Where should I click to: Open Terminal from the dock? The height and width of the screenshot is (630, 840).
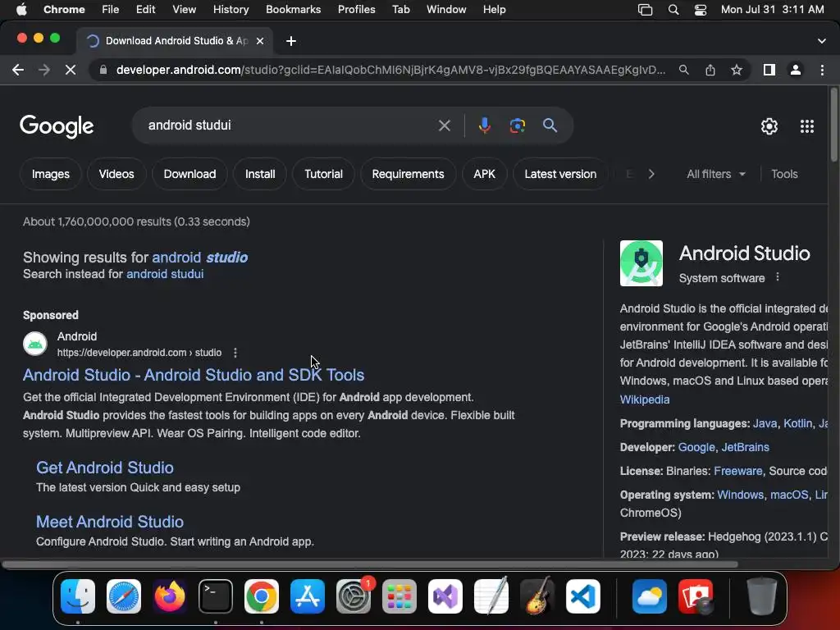coord(216,596)
